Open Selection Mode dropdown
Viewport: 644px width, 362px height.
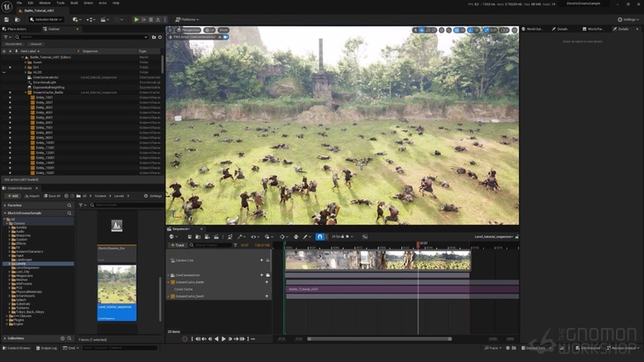click(46, 19)
